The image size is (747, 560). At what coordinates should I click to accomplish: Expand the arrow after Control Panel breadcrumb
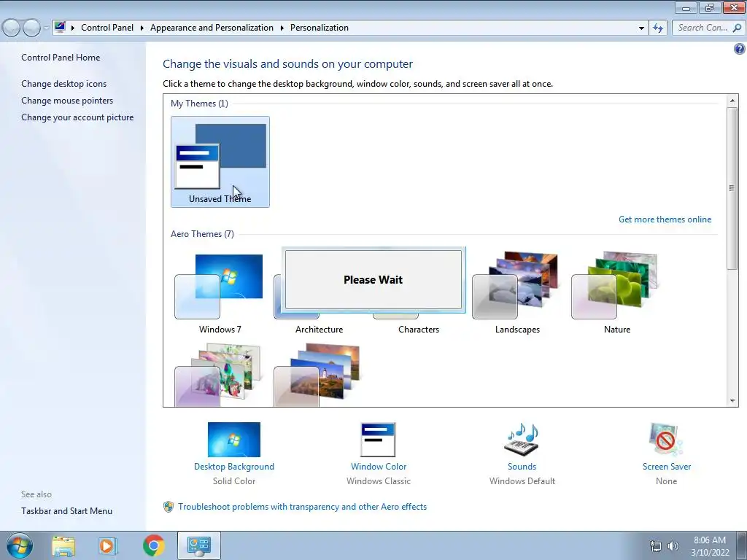coord(142,28)
